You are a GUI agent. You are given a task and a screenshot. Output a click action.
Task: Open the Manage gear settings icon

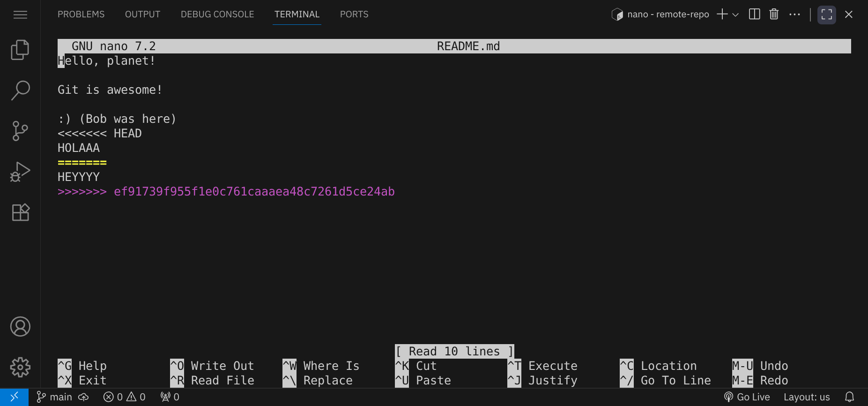tap(20, 367)
